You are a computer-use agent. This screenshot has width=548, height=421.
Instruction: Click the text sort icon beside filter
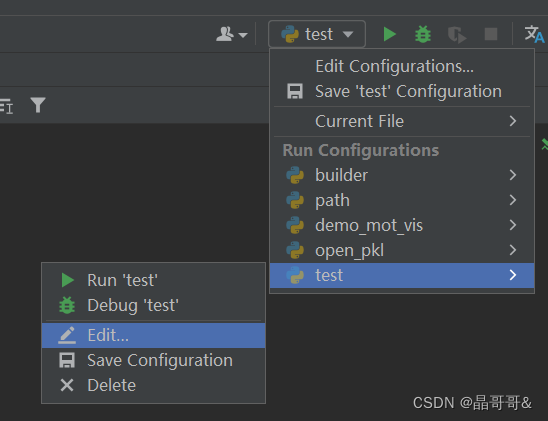click(6, 106)
